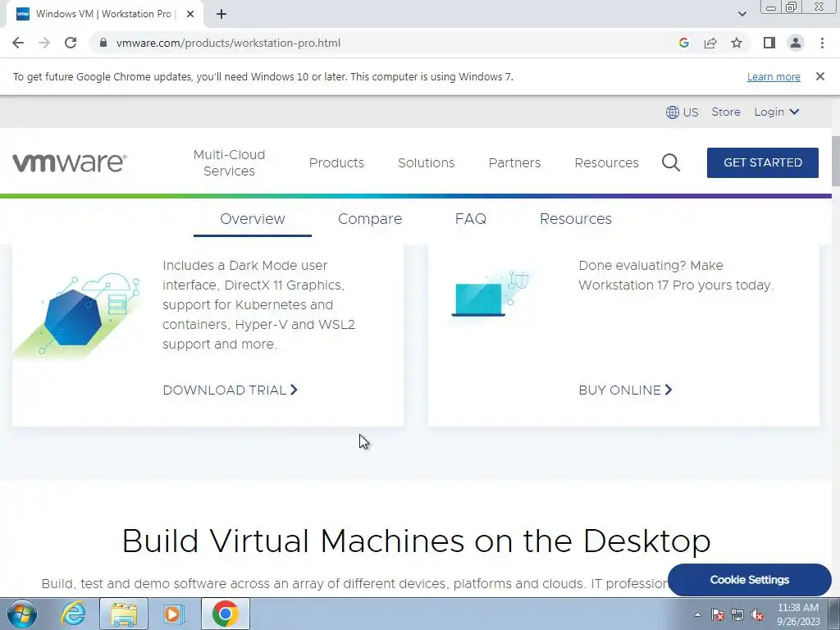Open Cookie Settings button
The image size is (840, 630).
(749, 580)
